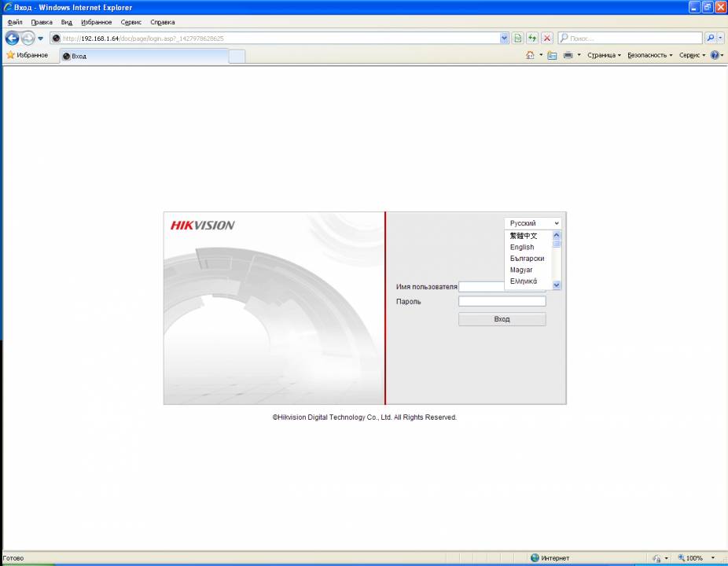Image resolution: width=728 pixels, height=566 pixels.
Task: Open the Безопасность command bar menu
Action: (x=650, y=55)
